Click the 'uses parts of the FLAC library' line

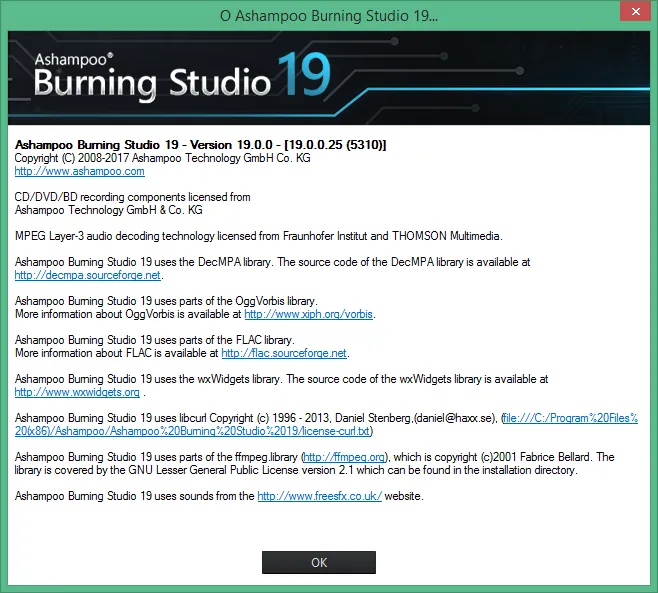click(x=155, y=340)
